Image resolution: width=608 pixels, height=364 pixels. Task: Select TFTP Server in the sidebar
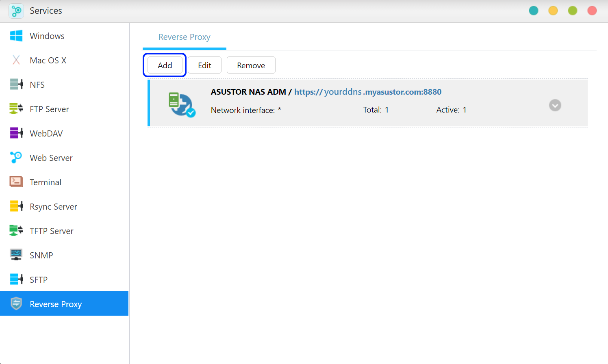[64, 231]
